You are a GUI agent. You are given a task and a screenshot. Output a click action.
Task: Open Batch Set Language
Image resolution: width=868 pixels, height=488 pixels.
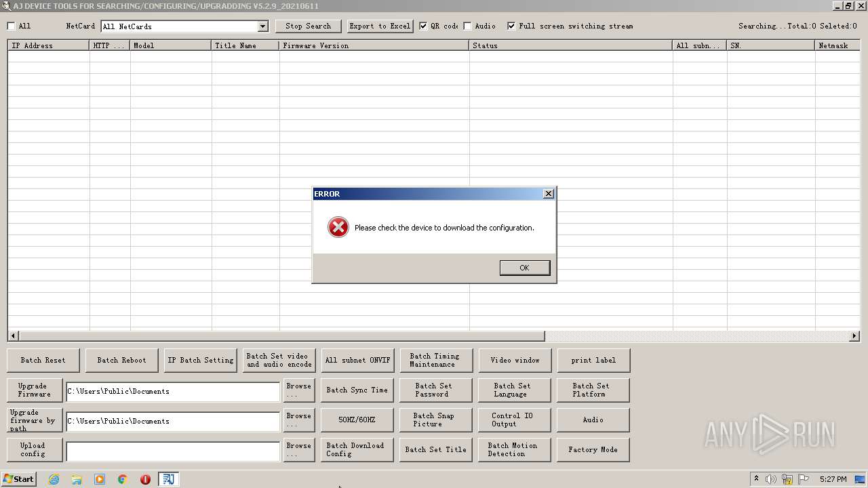point(515,390)
